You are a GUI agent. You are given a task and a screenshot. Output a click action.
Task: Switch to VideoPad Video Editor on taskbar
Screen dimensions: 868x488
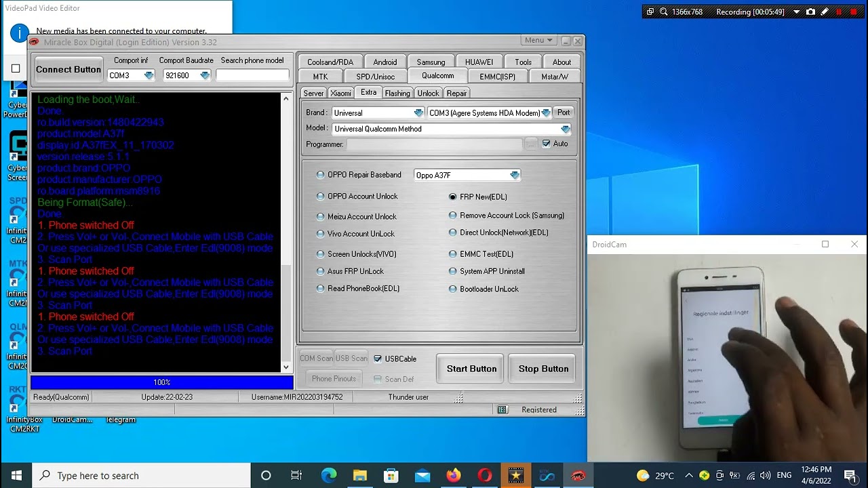pyautogui.click(x=516, y=475)
